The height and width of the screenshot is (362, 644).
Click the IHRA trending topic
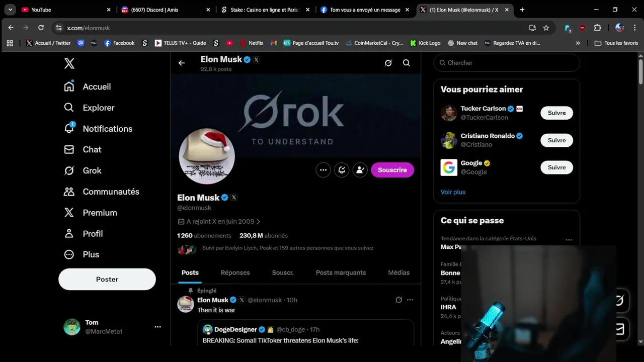[448, 307]
